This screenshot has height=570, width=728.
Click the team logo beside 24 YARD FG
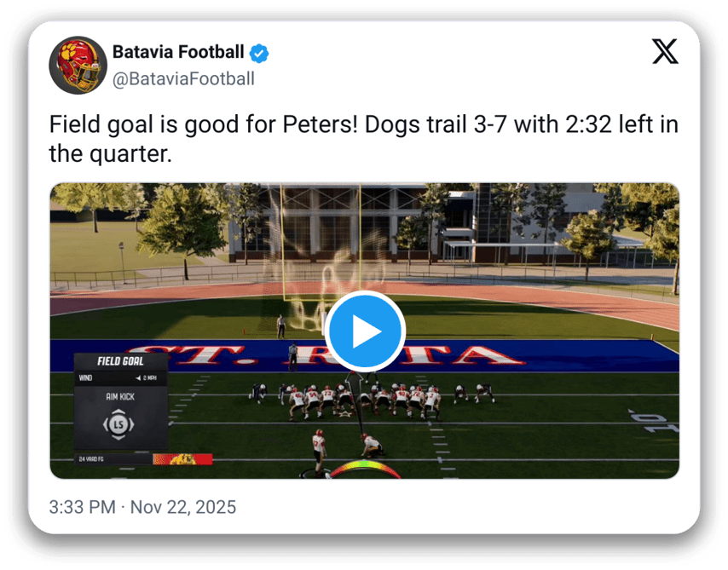point(181,460)
